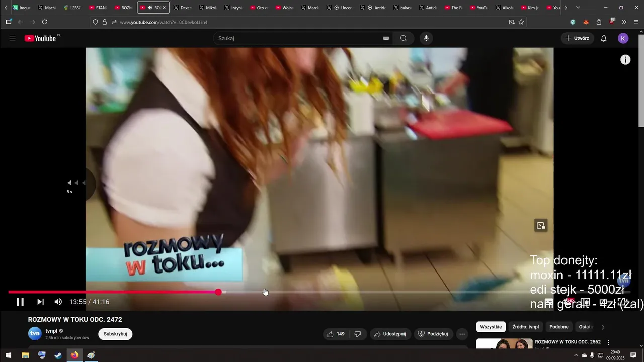This screenshot has height=362, width=644.
Task: Switch to the Dexerto tab
Action: 182,8
